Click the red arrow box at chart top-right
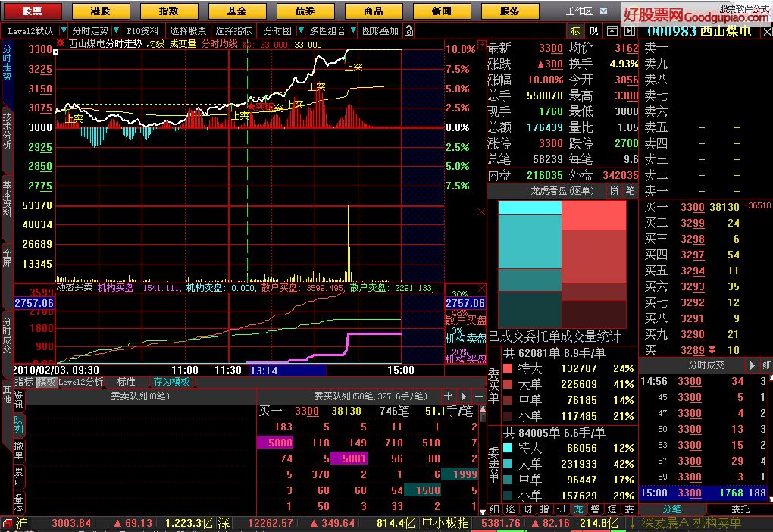This screenshot has width=773, height=532. tap(481, 45)
